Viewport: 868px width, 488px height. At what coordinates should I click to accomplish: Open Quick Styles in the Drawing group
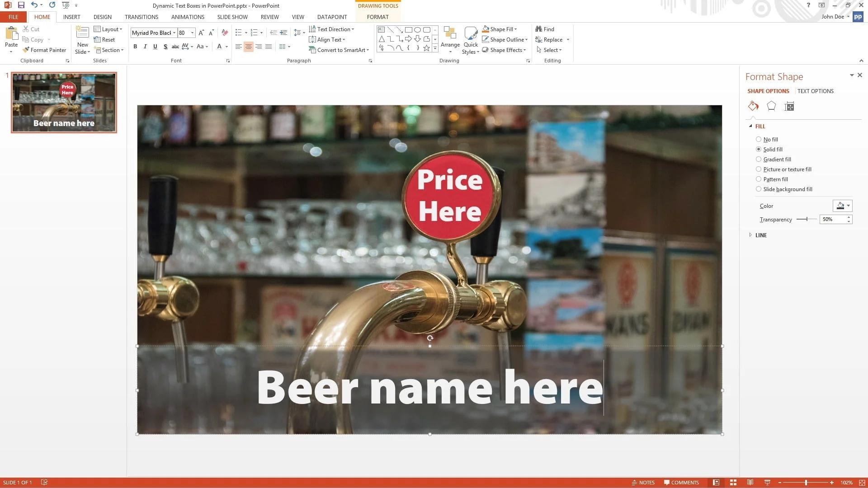point(471,40)
